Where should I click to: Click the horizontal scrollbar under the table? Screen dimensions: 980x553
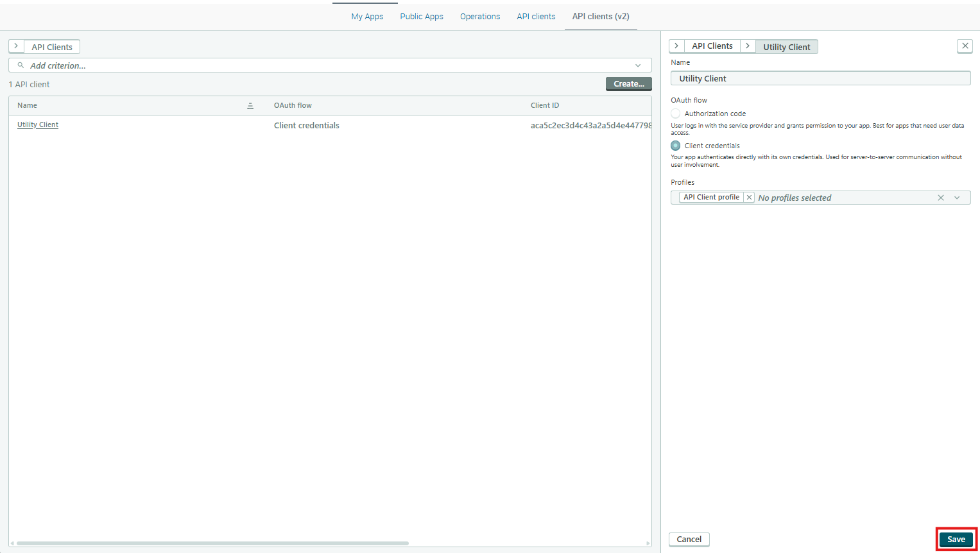(212, 543)
